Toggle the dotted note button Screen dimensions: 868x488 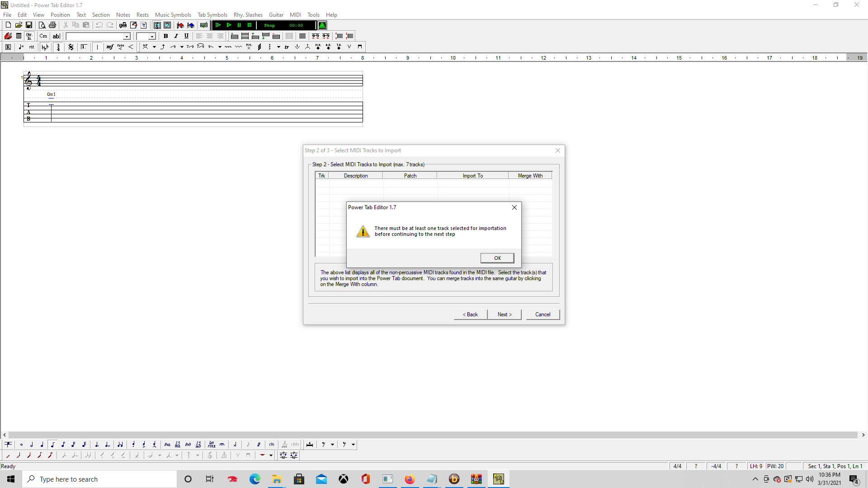(x=97, y=445)
